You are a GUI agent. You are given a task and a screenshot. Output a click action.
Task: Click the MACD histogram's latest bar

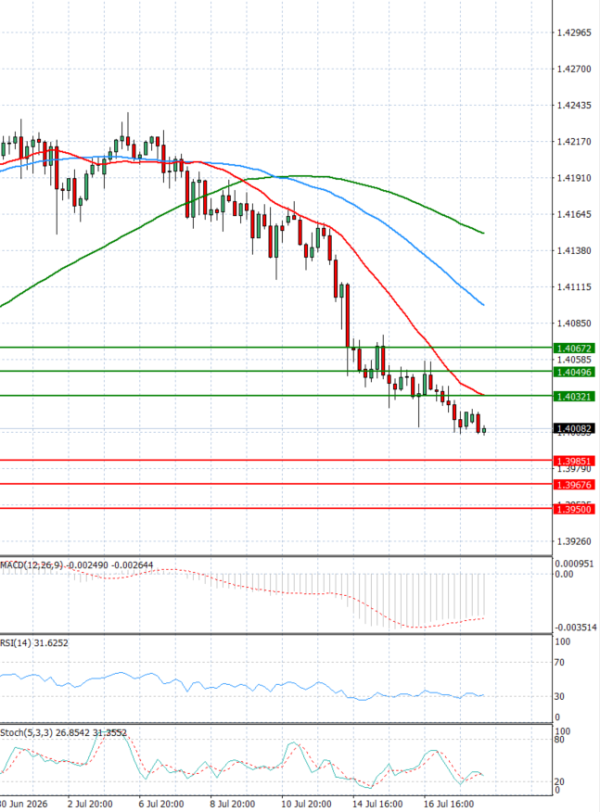tap(484, 596)
